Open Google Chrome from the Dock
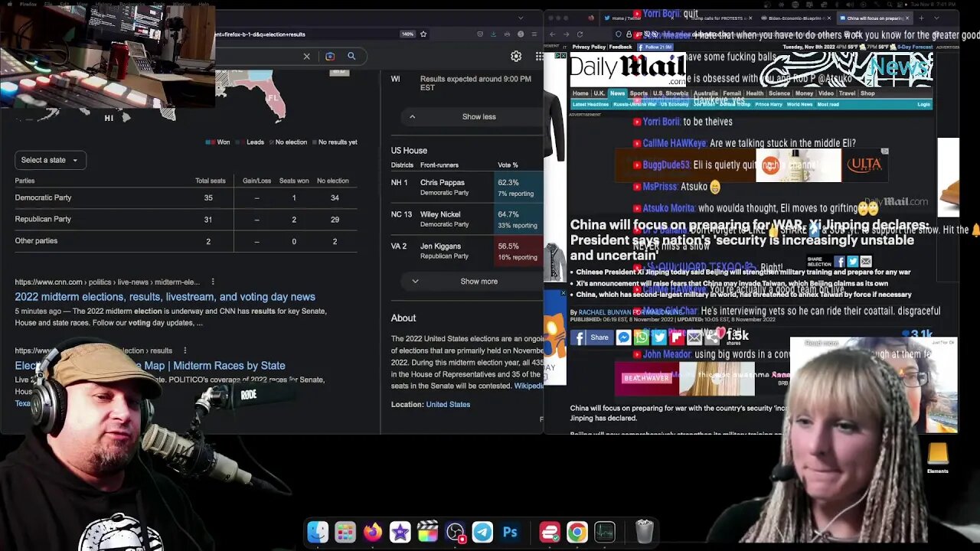The image size is (980, 551). pos(577,532)
